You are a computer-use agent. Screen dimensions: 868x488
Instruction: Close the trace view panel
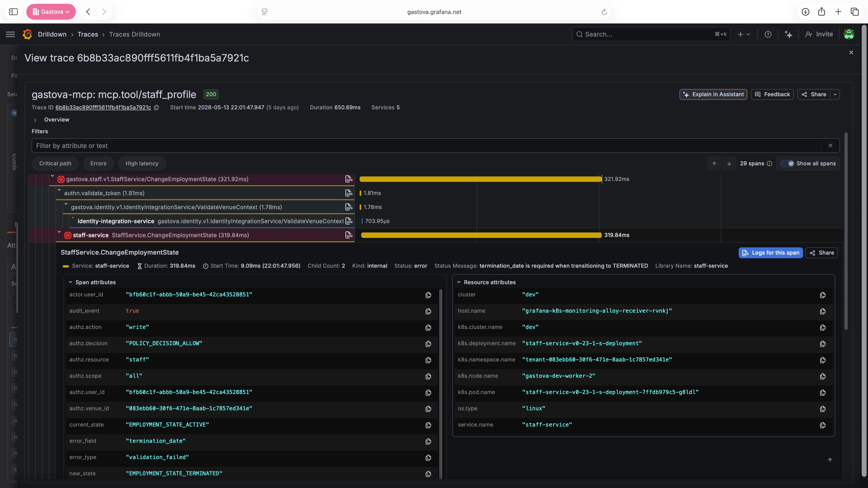point(851,53)
